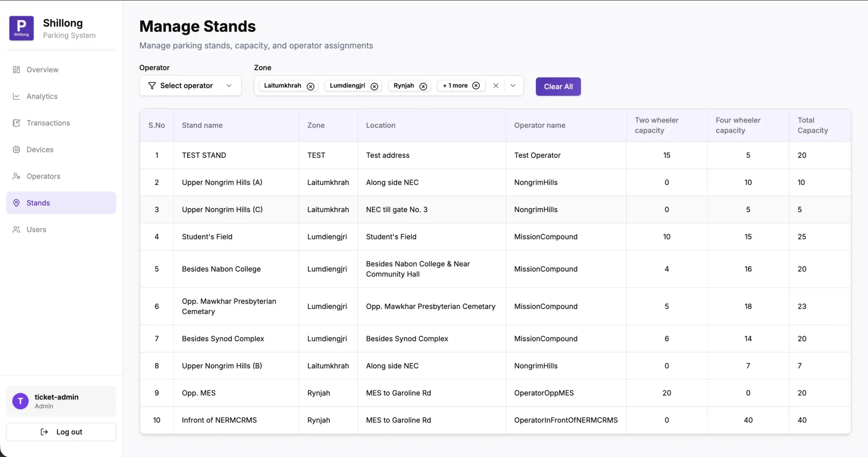Click Opp. MES stand name
The width and height of the screenshot is (868, 457).
coord(199,393)
